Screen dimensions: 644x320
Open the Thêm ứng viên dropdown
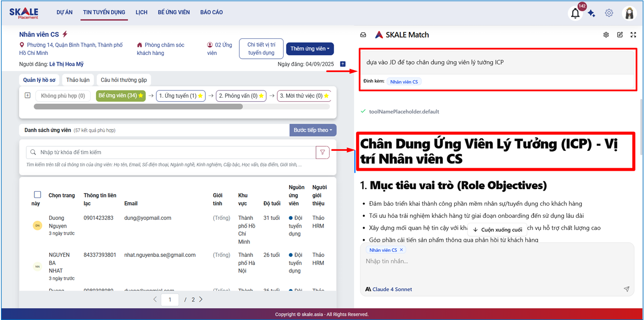click(x=310, y=49)
